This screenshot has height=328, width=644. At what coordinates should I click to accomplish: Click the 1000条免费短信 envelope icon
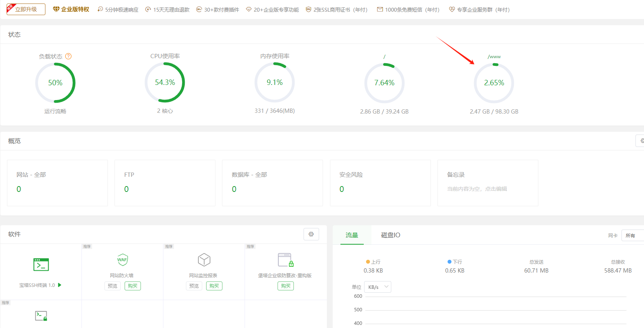(x=380, y=9)
